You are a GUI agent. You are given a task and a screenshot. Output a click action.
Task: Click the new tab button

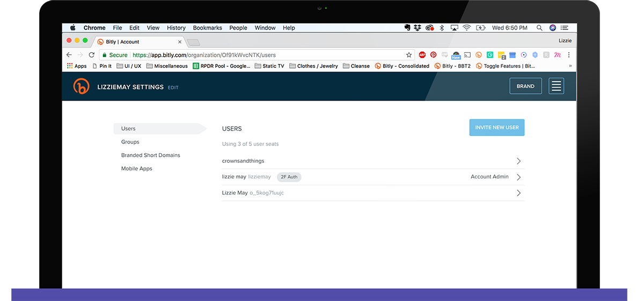point(193,42)
